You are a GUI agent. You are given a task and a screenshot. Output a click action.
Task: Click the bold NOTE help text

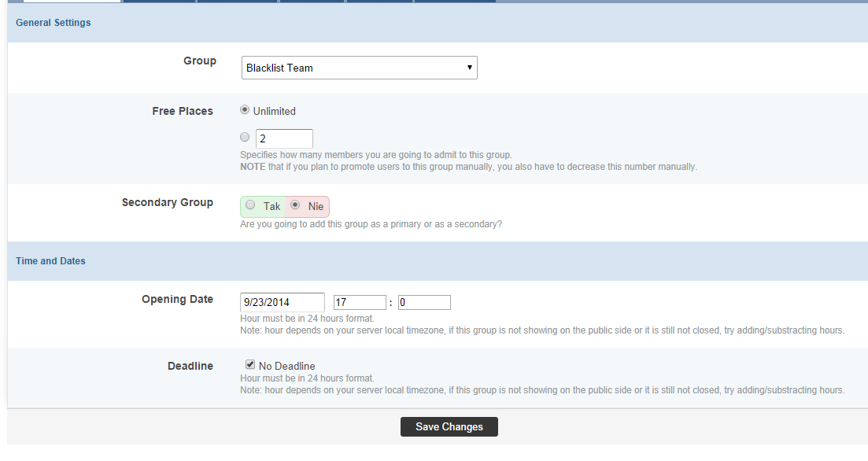[x=252, y=167]
